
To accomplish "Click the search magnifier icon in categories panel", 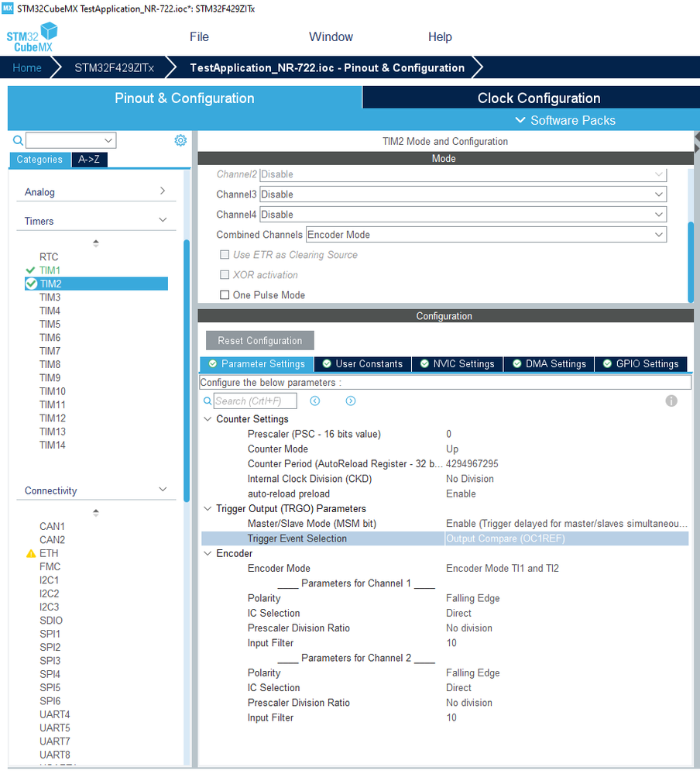I will coord(18,141).
